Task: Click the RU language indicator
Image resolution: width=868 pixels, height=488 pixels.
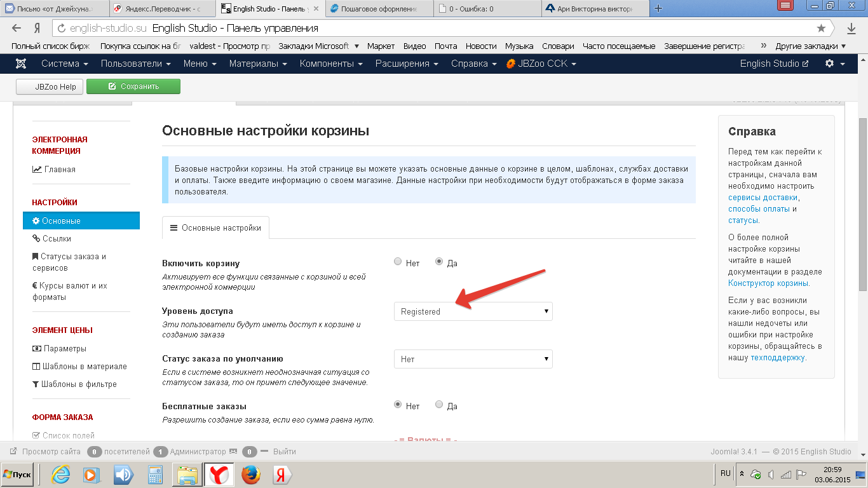Action: coord(726,473)
